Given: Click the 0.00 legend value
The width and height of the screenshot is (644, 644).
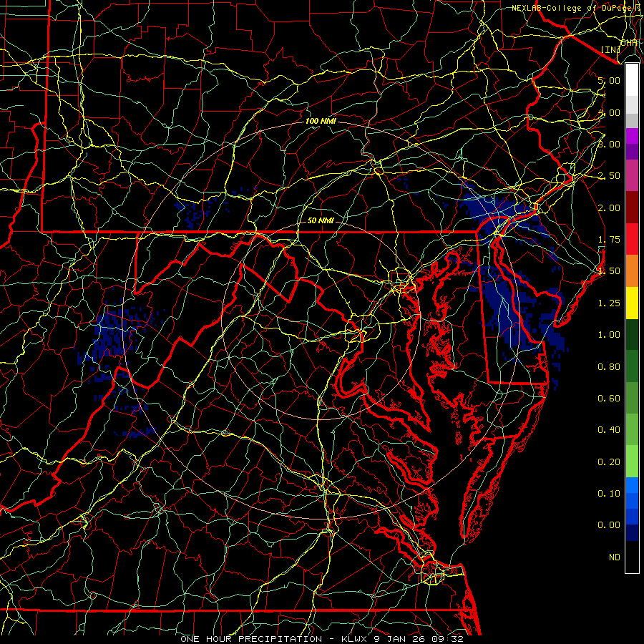Looking at the screenshot, I should point(609,525).
